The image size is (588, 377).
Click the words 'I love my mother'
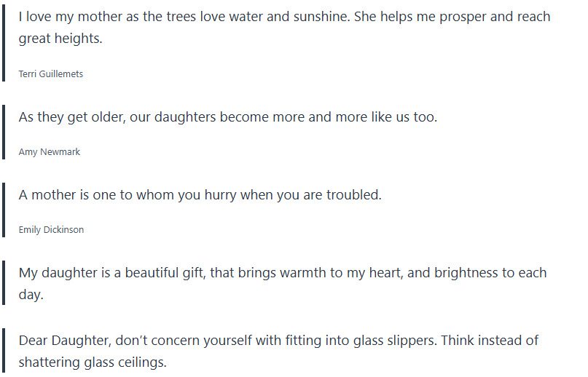point(66,17)
